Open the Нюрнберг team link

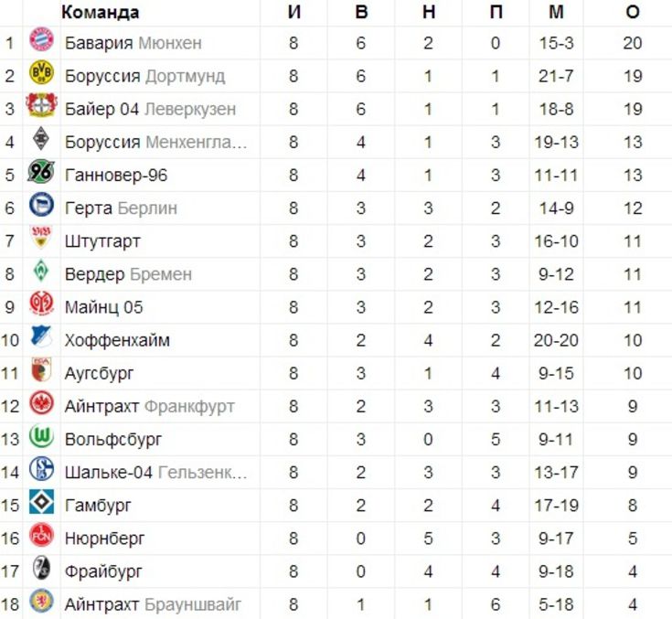(104, 539)
